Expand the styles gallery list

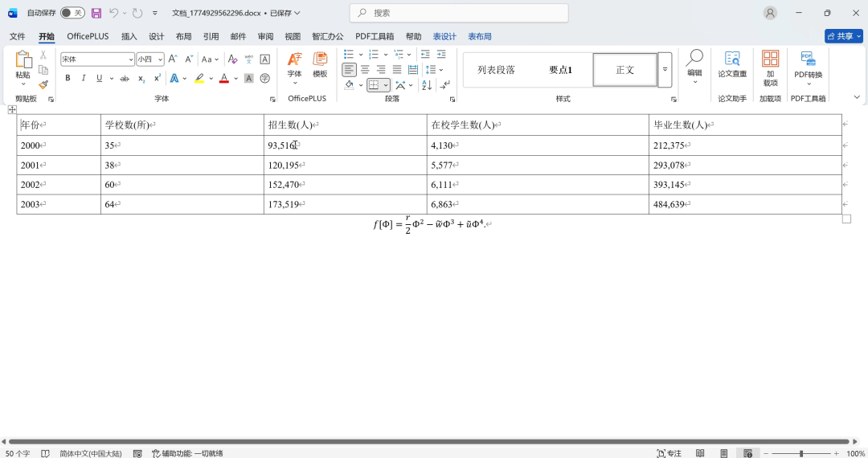(x=665, y=70)
